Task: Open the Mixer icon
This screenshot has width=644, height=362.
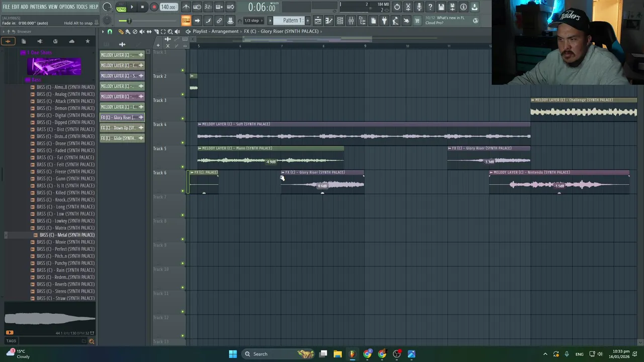Action: [351, 21]
